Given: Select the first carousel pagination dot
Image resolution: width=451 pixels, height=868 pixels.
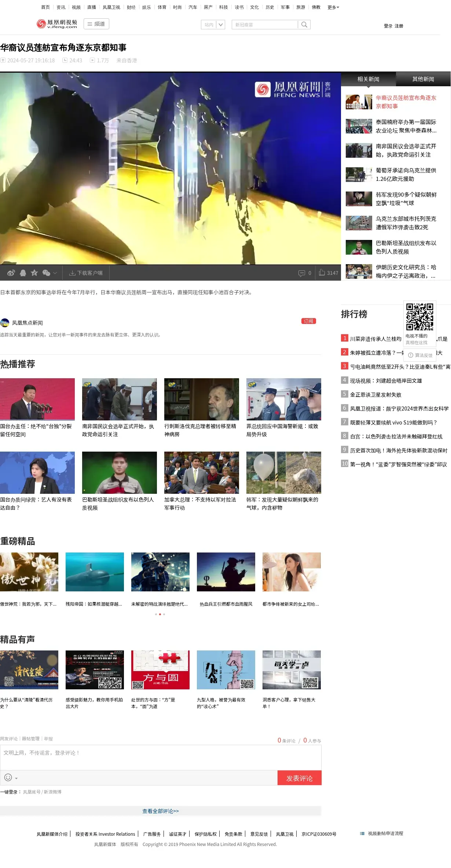Looking at the screenshot, I should (x=156, y=614).
